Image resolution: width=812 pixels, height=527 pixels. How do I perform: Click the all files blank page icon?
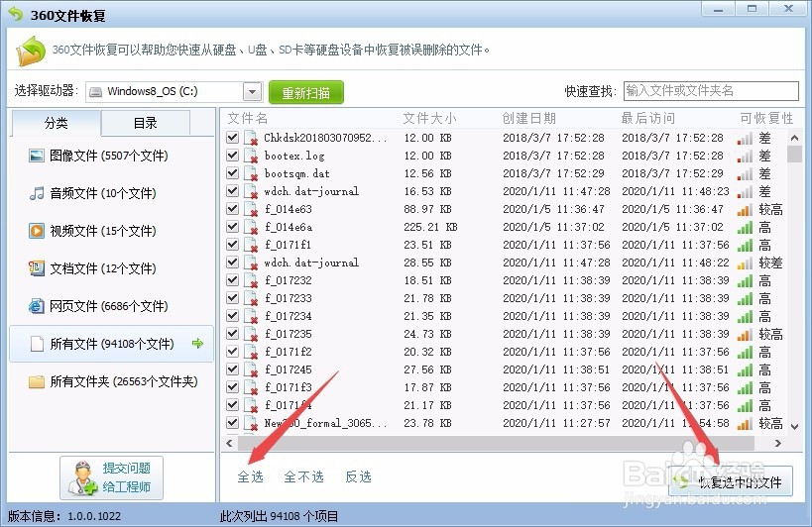click(37, 344)
